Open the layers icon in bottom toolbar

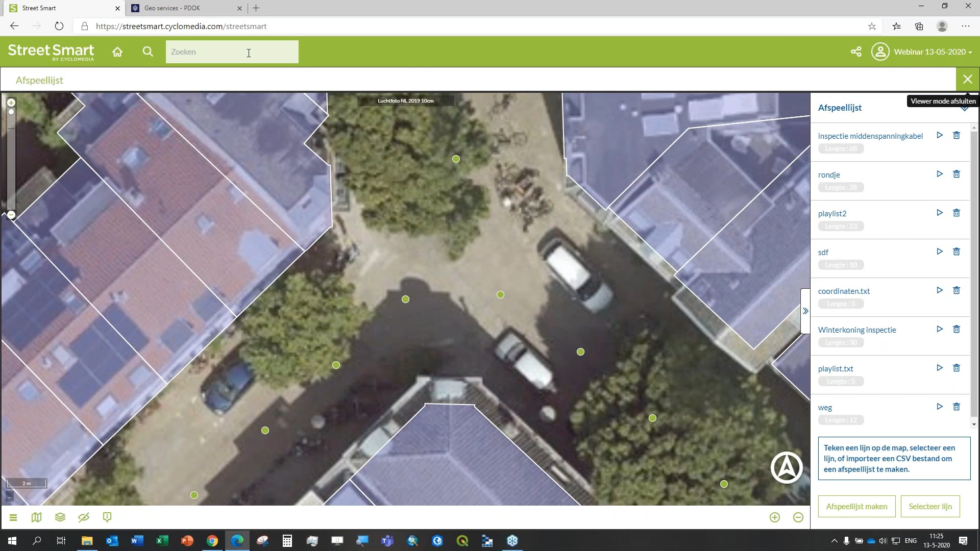[x=60, y=517]
